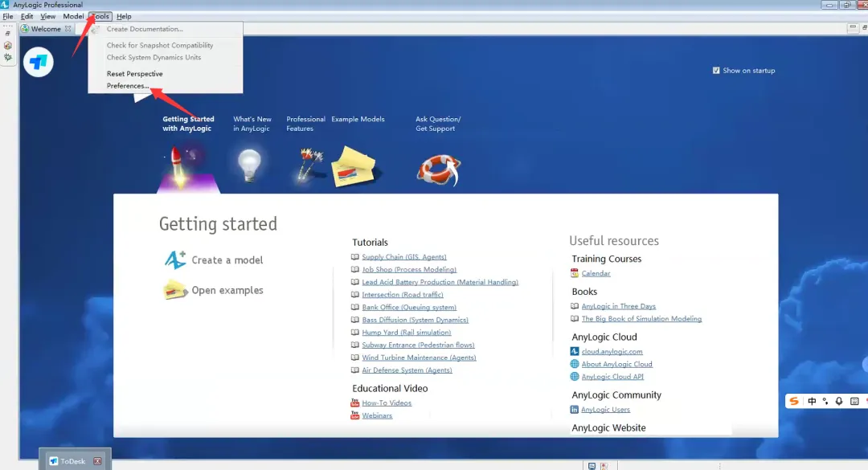Image resolution: width=868 pixels, height=470 pixels.
Task: Open Job Shop (Process Modeling) tutorial
Action: (x=409, y=270)
